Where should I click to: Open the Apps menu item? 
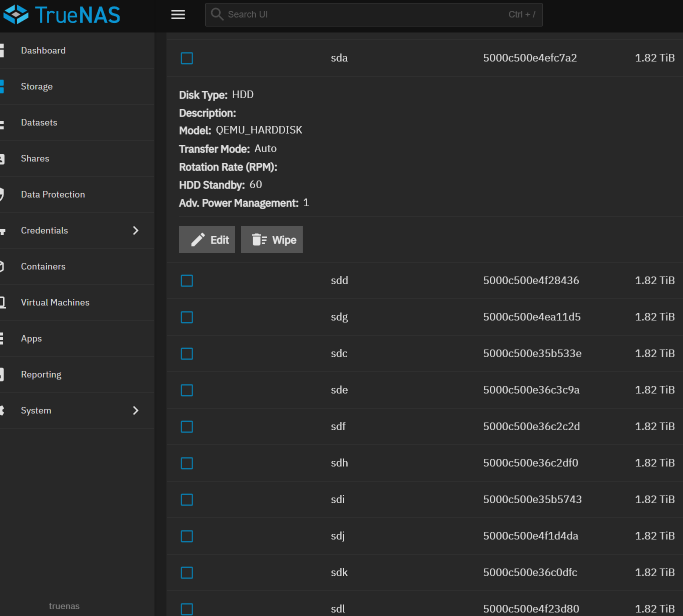(x=31, y=338)
